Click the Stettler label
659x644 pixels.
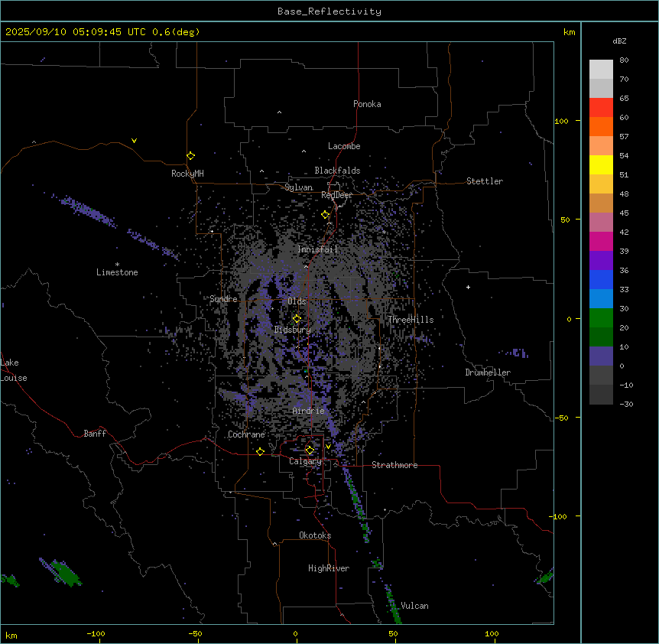[485, 181]
